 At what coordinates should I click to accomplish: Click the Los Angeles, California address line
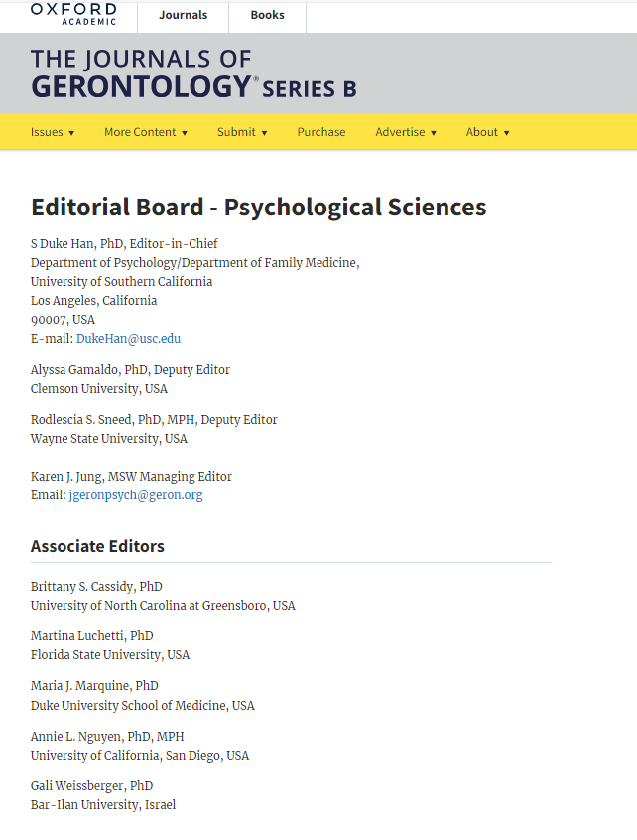93,301
